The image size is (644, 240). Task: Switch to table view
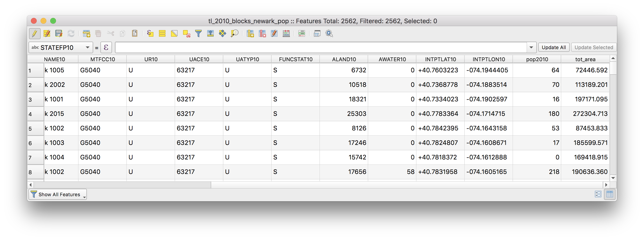coord(610,194)
